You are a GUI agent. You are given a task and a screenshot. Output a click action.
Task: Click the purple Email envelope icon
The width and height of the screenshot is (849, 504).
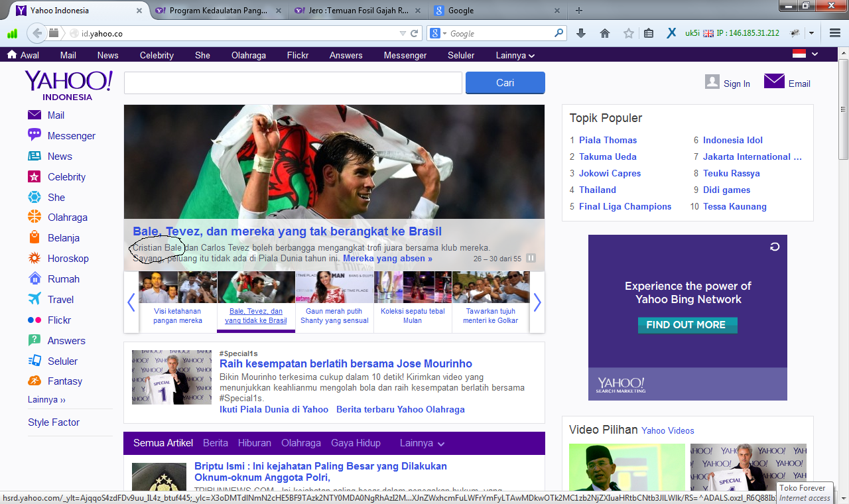[x=774, y=82]
